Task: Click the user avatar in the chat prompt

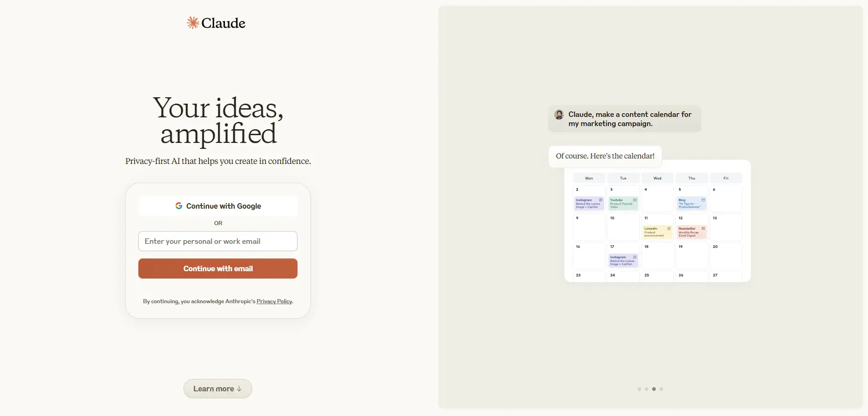Action: [x=559, y=115]
